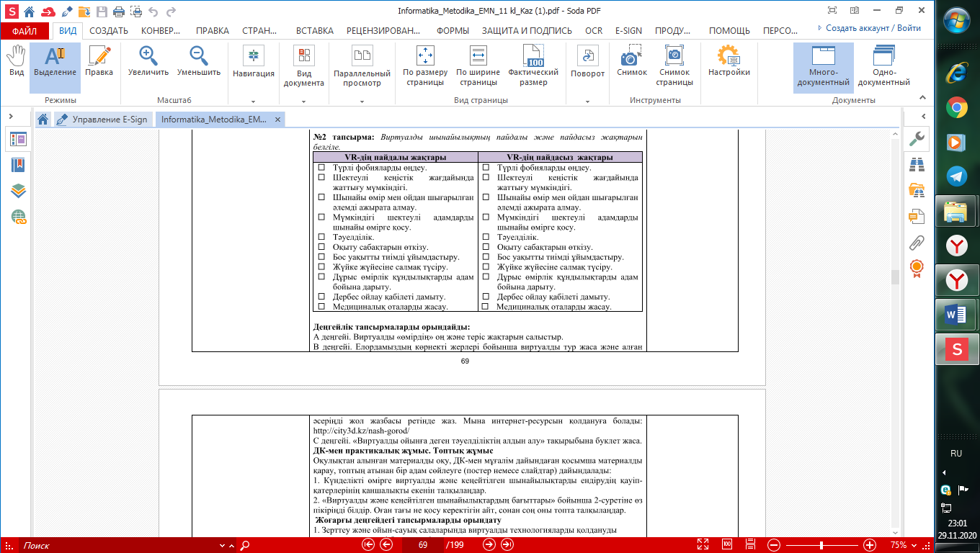Increase zoom with the plus button

click(x=870, y=545)
